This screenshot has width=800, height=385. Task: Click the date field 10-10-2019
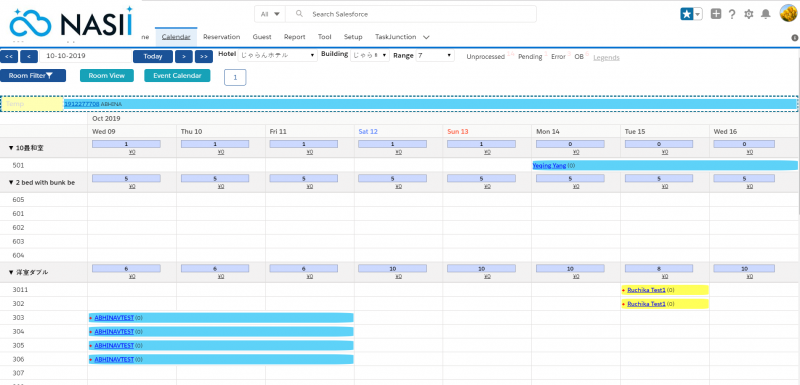tap(85, 56)
